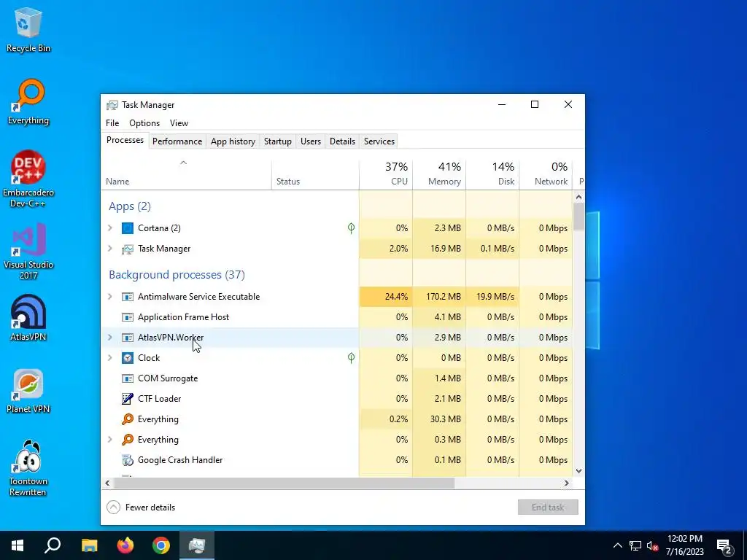Select the Visual Studio 2017 desktop icon
Viewport: 747px width, 560px height.
coord(28,252)
